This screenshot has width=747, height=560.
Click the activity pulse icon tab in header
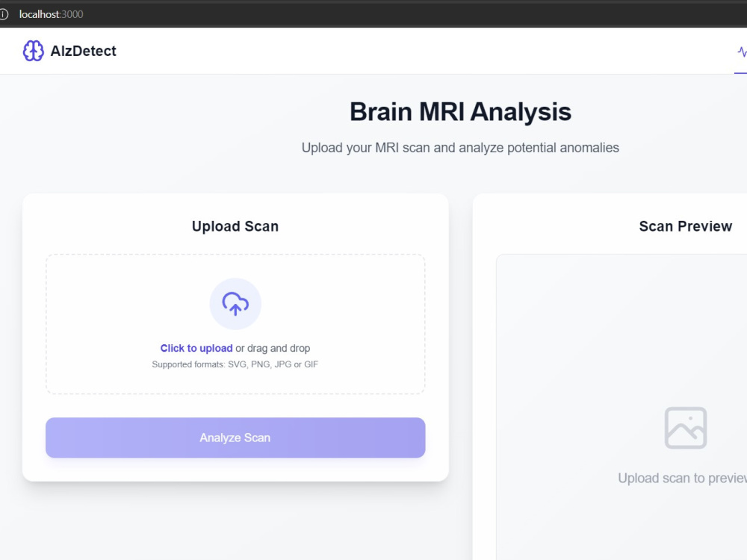[x=743, y=51]
